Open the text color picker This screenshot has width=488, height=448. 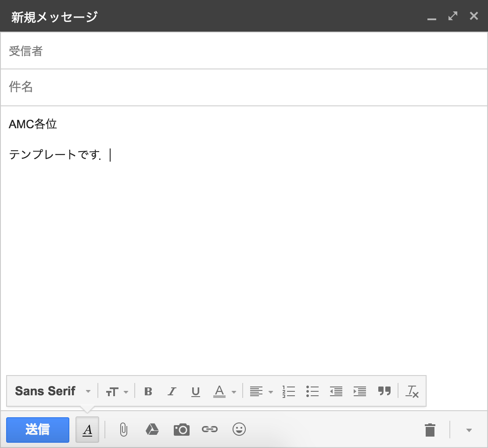pyautogui.click(x=224, y=391)
